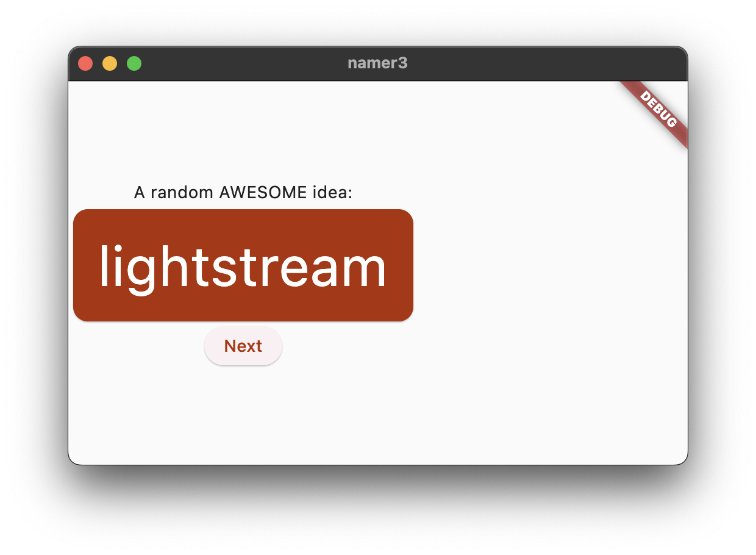Close the namer3 window with red button
This screenshot has height=555, width=756.
pos(85,63)
